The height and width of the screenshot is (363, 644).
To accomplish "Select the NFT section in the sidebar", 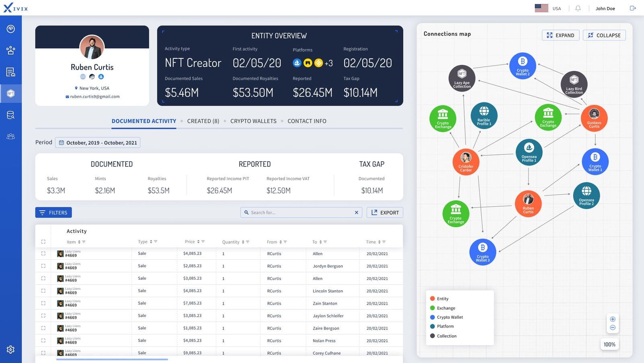I will pos(11,93).
